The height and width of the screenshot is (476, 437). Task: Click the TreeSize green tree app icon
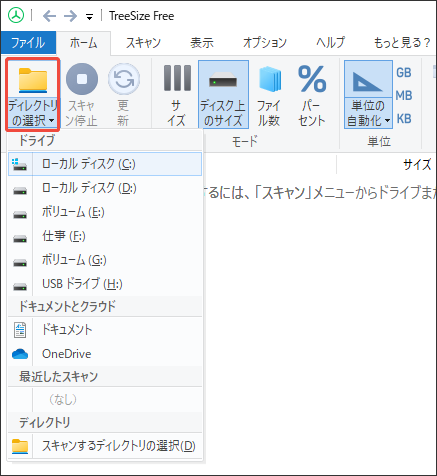coord(16,16)
